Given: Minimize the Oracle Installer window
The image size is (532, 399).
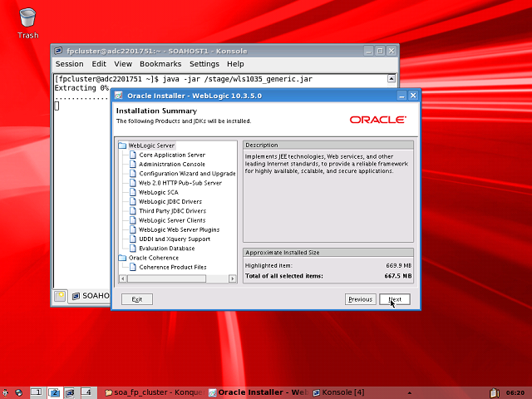Looking at the screenshot, I should (401, 96).
